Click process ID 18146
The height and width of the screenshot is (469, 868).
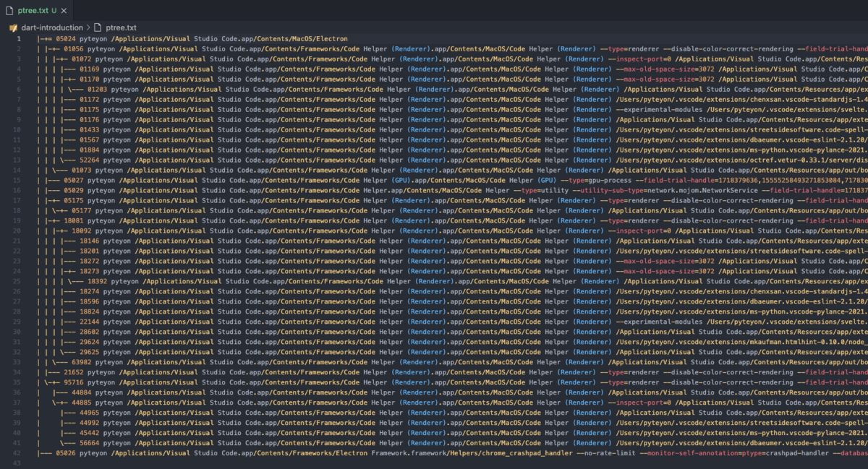[x=90, y=241]
